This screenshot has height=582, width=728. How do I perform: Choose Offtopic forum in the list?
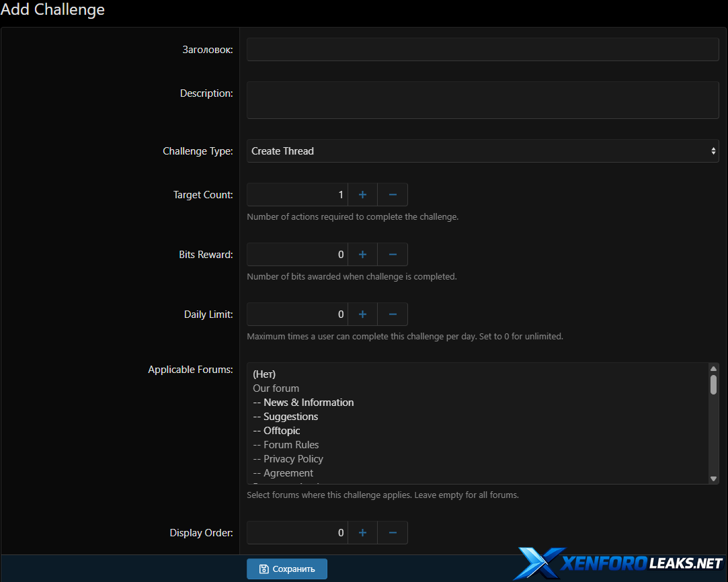point(282,431)
